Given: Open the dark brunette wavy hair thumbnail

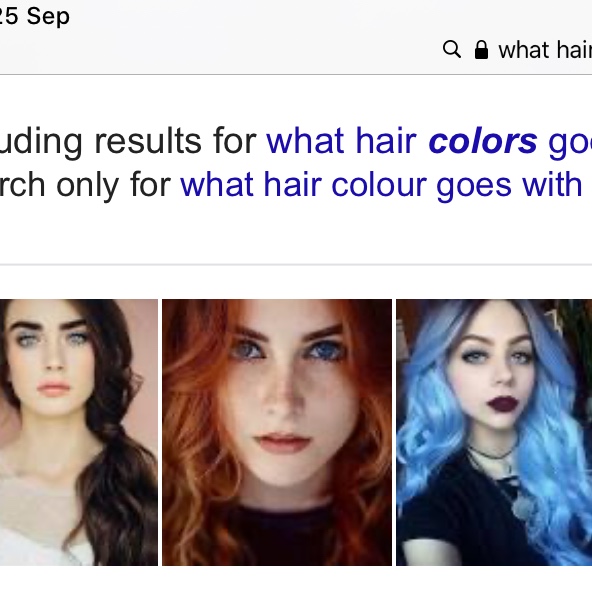Looking at the screenshot, I should (x=79, y=432).
